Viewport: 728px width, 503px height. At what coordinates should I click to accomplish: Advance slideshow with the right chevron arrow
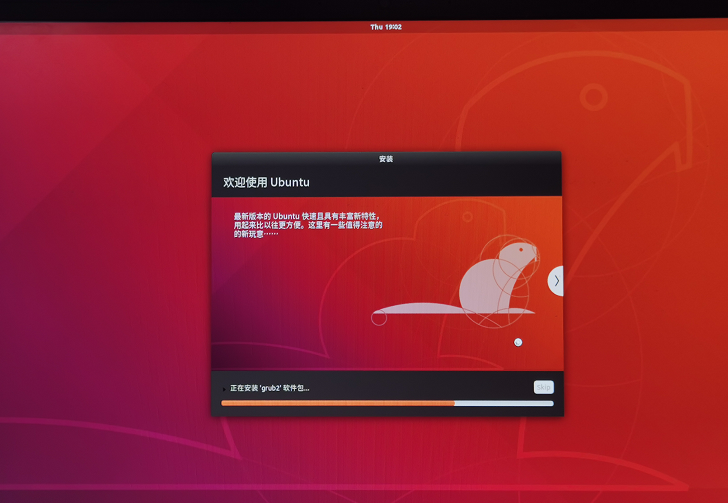click(x=556, y=281)
